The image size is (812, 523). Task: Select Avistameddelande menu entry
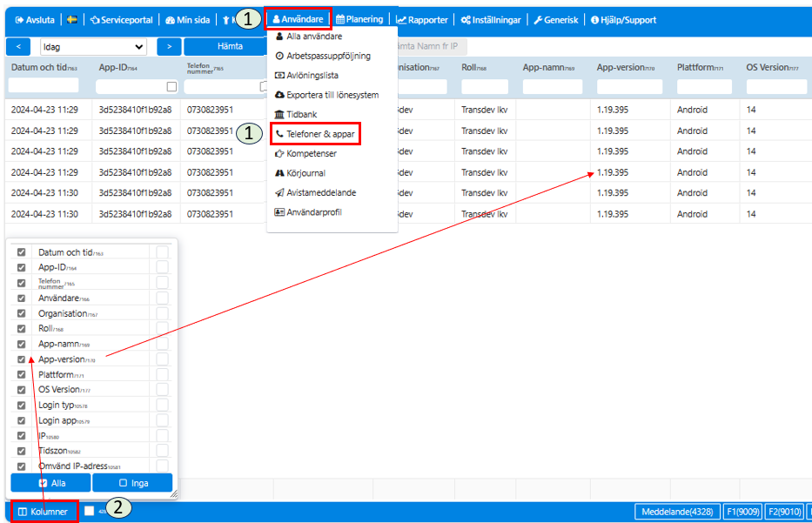(315, 192)
